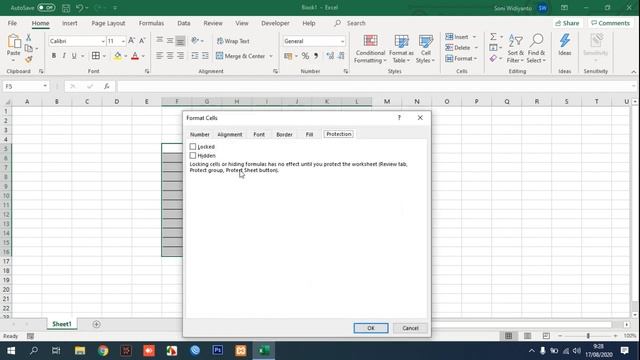Image resolution: width=640 pixels, height=360 pixels.
Task: Open the Review ribbon tab
Action: click(x=213, y=23)
